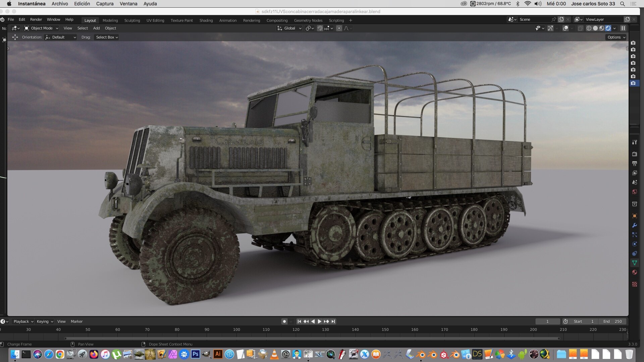Open Blender app menu logo
644x362 pixels.
click(2, 19)
